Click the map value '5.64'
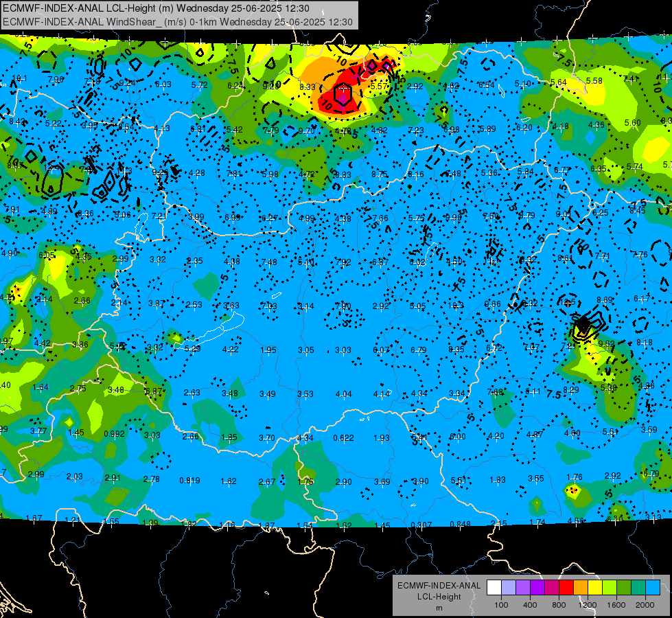Image resolution: width=672 pixels, height=618 pixels. click(559, 82)
